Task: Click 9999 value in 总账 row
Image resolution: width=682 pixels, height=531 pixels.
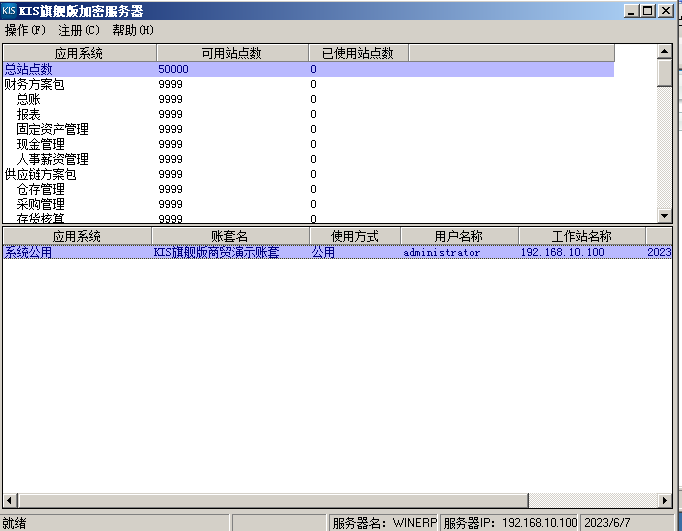Action: (170, 99)
